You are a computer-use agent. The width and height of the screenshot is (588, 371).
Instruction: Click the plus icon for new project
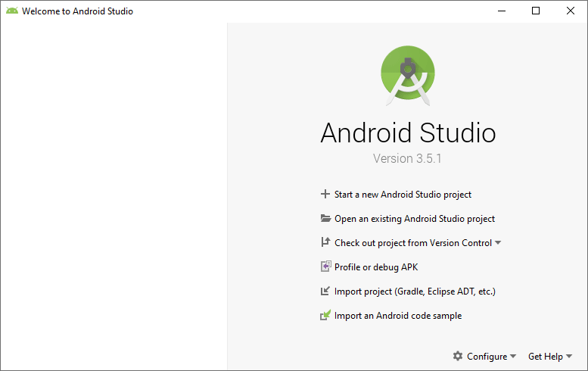pos(325,195)
